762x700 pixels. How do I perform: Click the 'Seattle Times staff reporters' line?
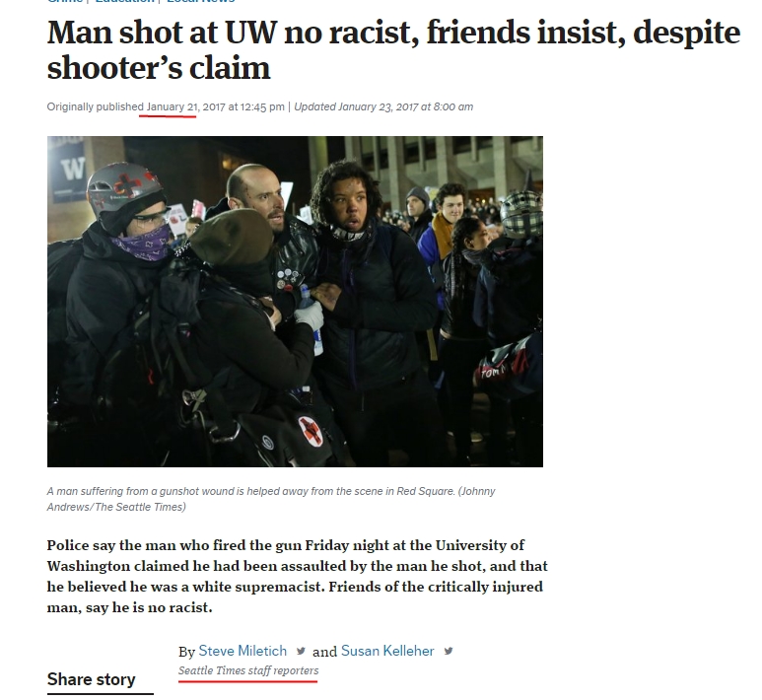(248, 670)
